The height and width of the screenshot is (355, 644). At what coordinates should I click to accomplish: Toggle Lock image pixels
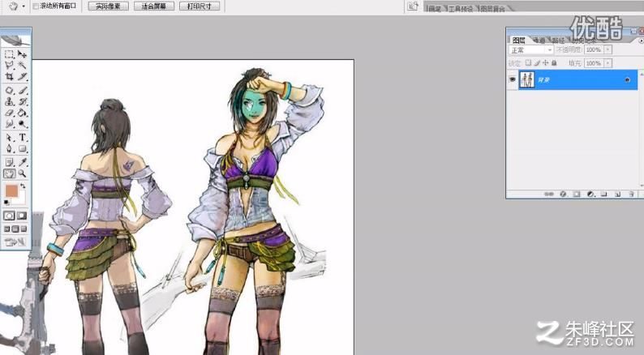pyautogui.click(x=537, y=62)
